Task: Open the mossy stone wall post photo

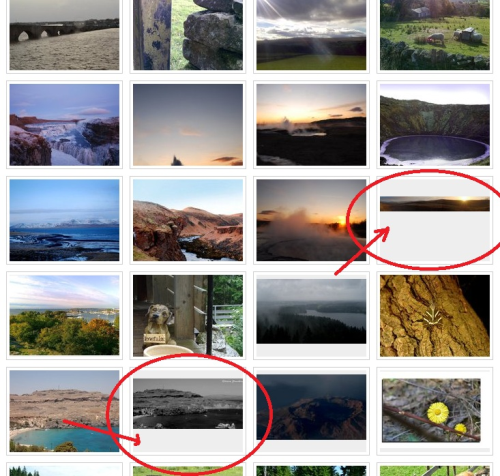Action: [188, 35]
